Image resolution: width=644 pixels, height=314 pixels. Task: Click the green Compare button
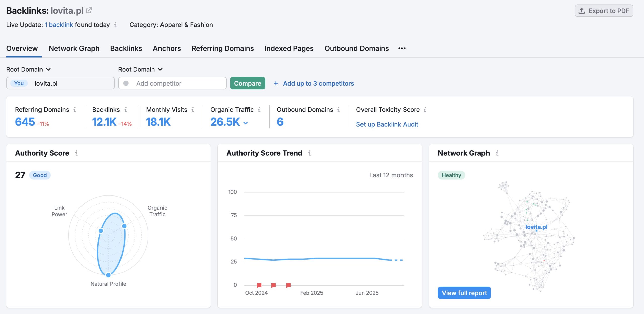tap(248, 83)
